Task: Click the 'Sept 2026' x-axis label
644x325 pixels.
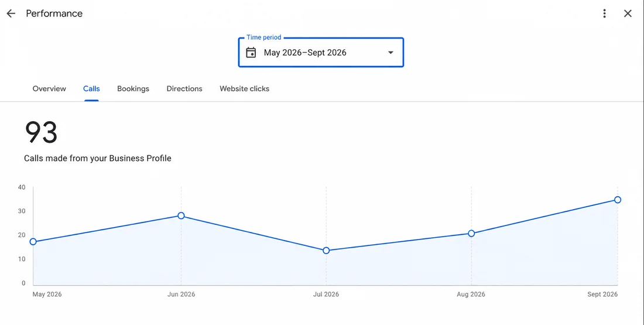Action: coord(602,294)
